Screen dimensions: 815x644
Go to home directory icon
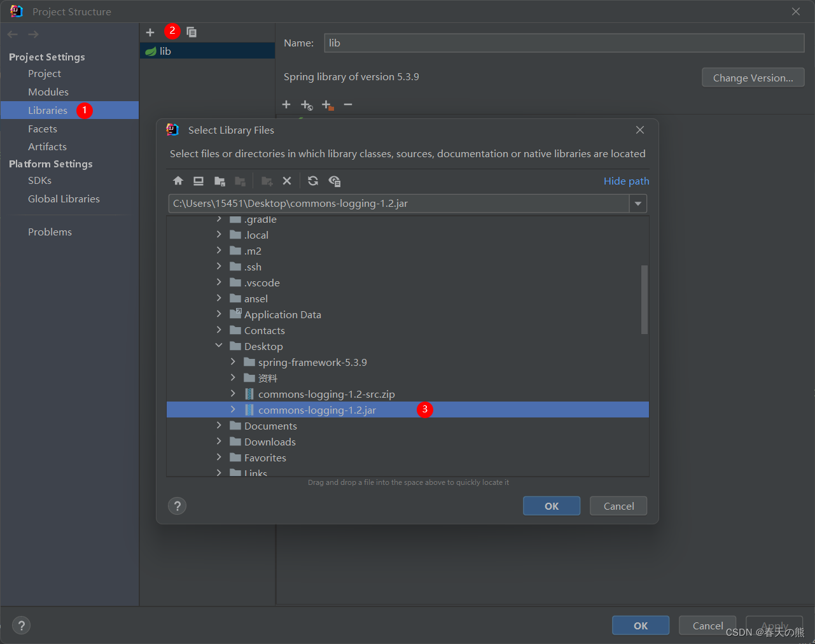coord(178,181)
